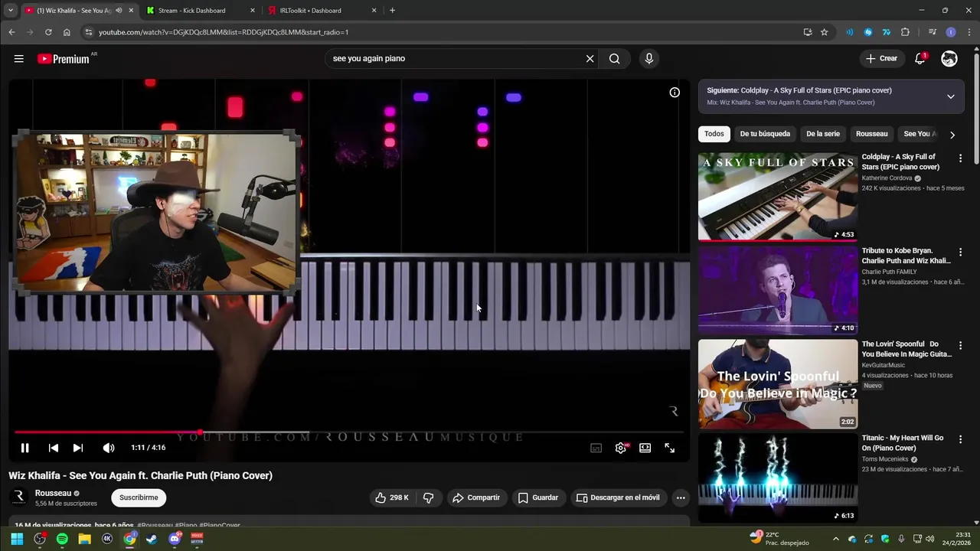Select the Rousseau filter chip

tap(871, 134)
